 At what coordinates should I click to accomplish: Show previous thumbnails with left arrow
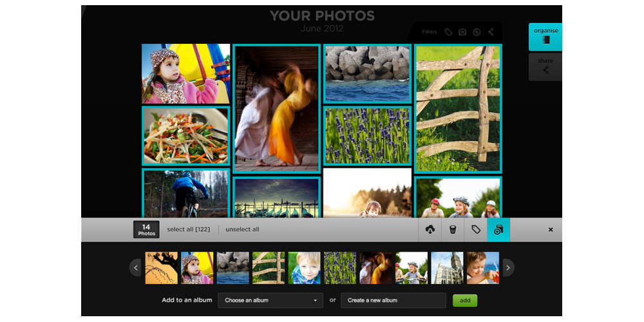[x=135, y=268]
